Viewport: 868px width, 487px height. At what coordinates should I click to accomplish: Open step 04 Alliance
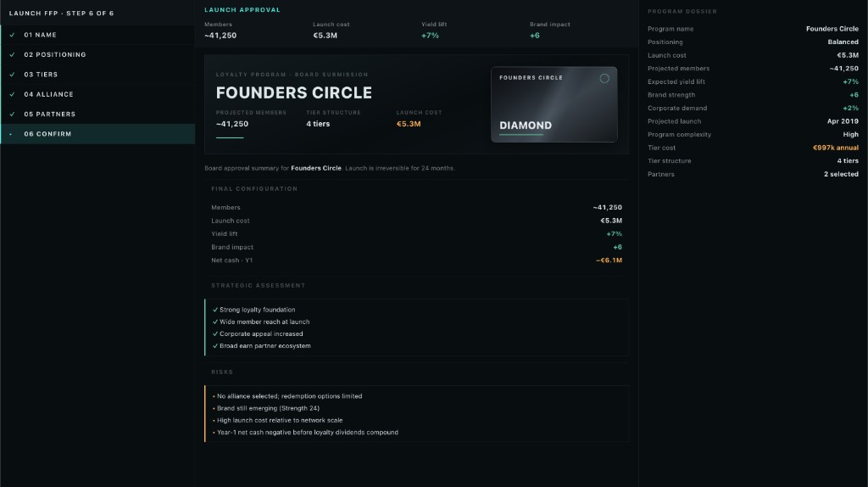tap(97, 94)
